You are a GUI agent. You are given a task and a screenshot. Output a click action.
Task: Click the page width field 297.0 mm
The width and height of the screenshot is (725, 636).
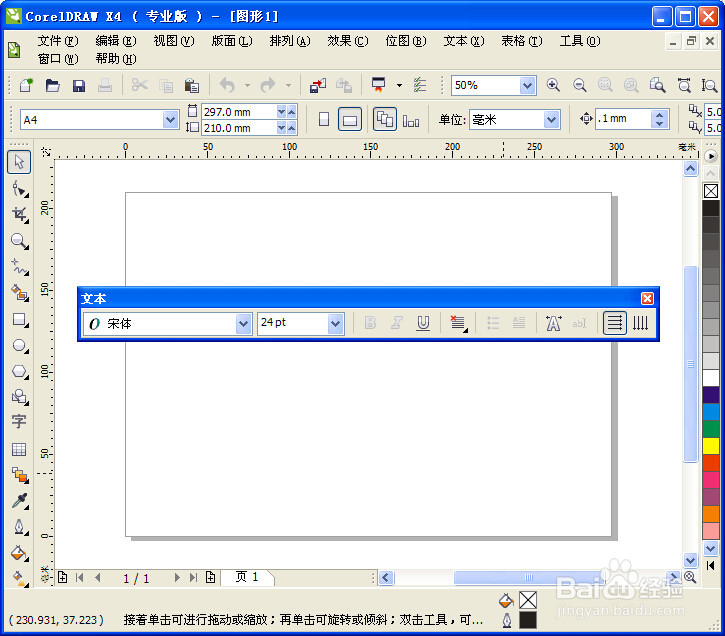coord(239,112)
